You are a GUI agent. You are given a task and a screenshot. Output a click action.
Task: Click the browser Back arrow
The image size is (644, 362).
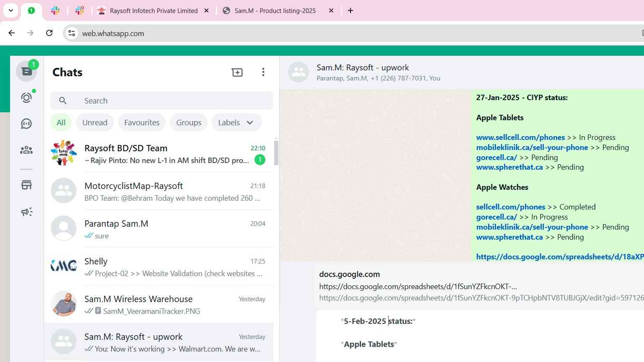tap(12, 33)
